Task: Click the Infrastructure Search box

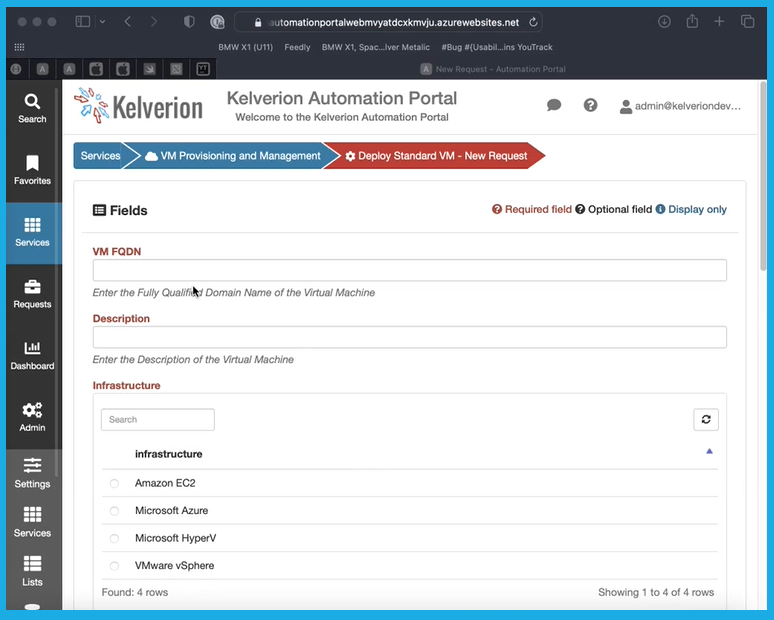Action: [x=158, y=420]
